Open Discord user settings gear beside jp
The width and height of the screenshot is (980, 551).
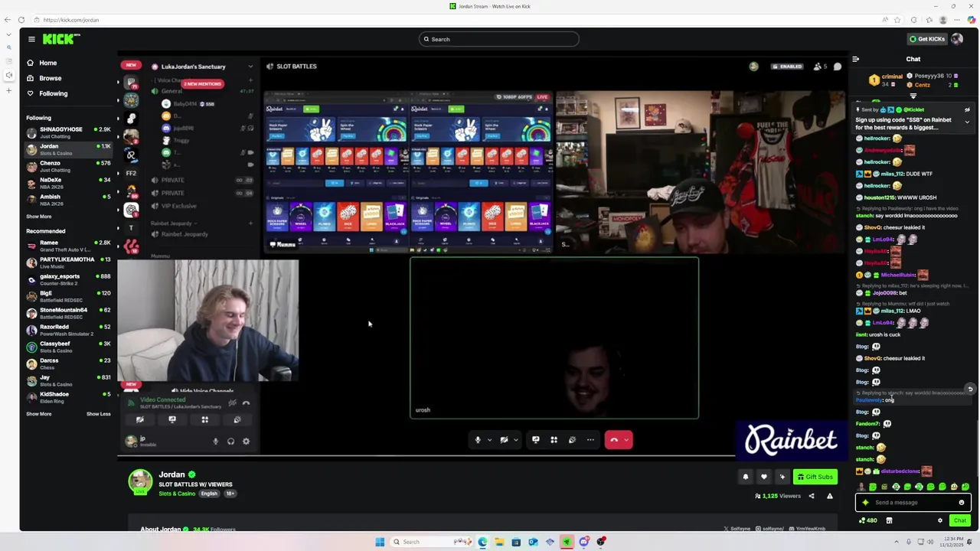pos(246,441)
